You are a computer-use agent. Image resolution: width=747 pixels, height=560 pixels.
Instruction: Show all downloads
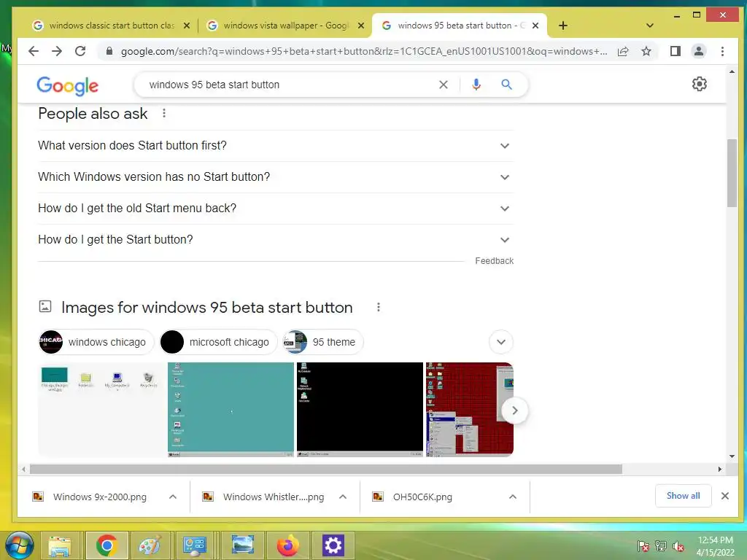[x=683, y=496]
